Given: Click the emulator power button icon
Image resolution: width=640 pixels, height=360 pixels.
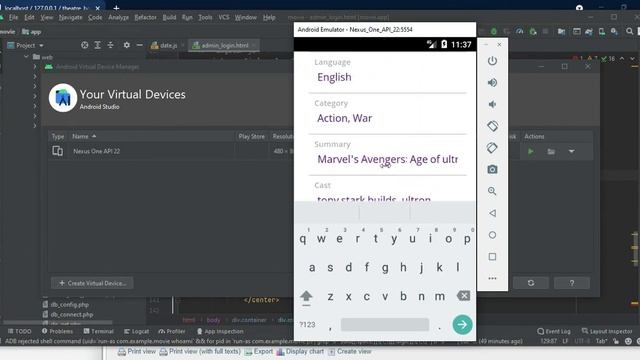Looking at the screenshot, I should point(492,61).
